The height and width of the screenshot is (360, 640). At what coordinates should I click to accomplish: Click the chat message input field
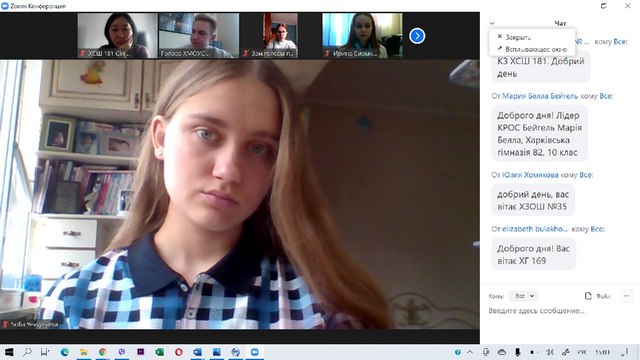pos(560,311)
